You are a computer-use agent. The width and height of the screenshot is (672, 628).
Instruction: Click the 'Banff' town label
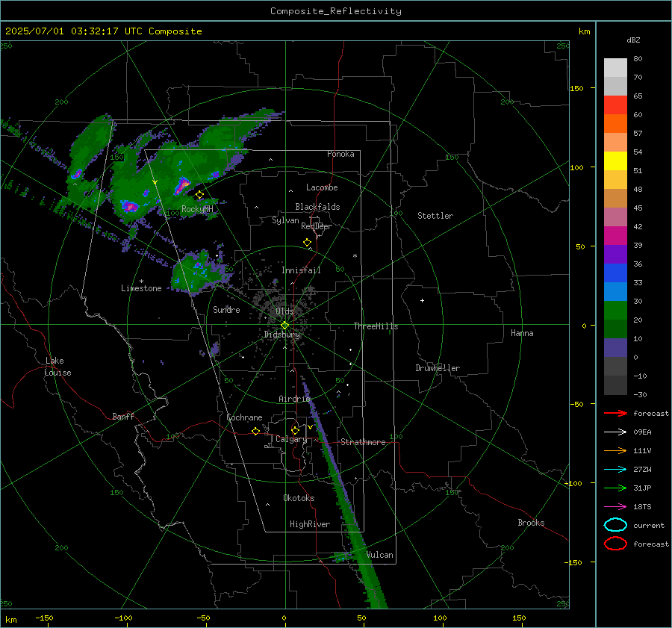click(123, 416)
